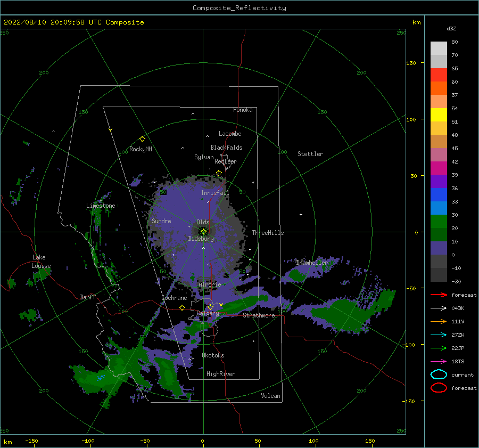Click the yellow radar-center diamond near Olds

click(203, 232)
